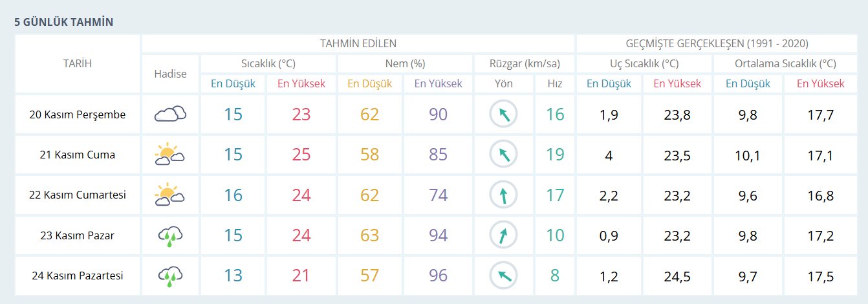Click the wind direction arrow for 21 Kasım Cuma
The width and height of the screenshot is (868, 304).
pos(503,155)
